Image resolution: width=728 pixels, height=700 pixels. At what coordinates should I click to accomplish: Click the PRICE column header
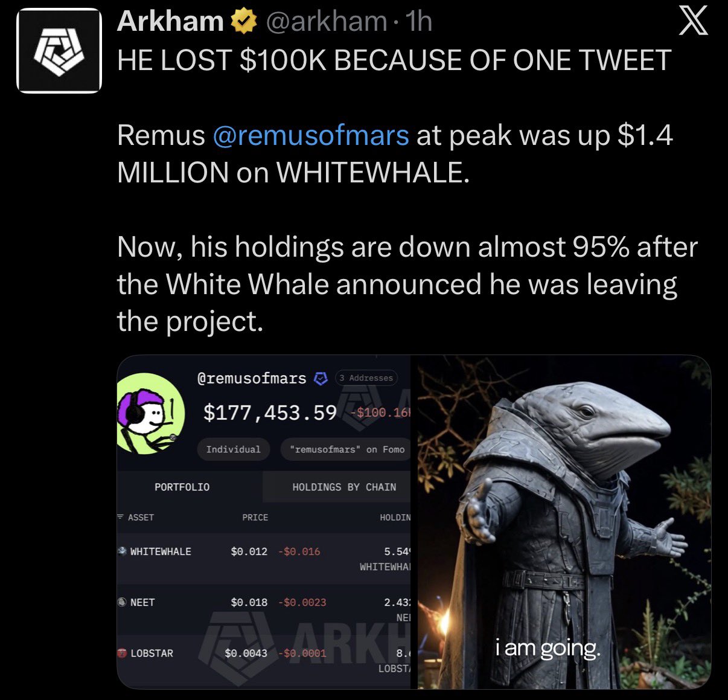point(255,518)
